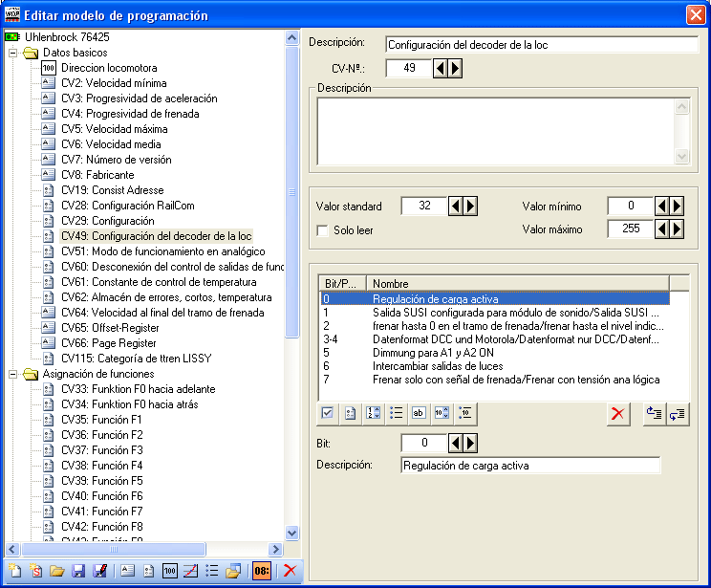This screenshot has width=711, height=588.
Task: Collapse the 'Datos basicos' folder
Action: point(13,53)
